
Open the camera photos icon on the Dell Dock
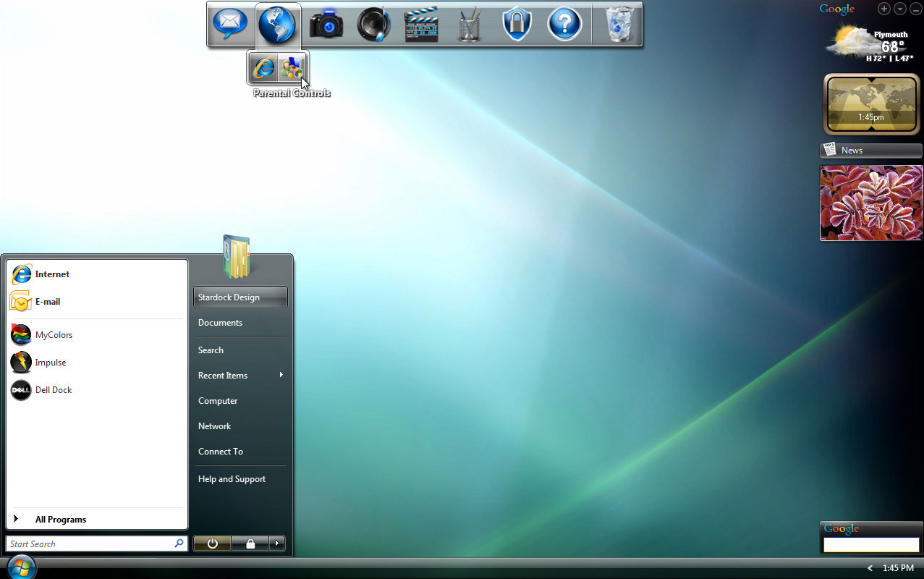coord(326,24)
